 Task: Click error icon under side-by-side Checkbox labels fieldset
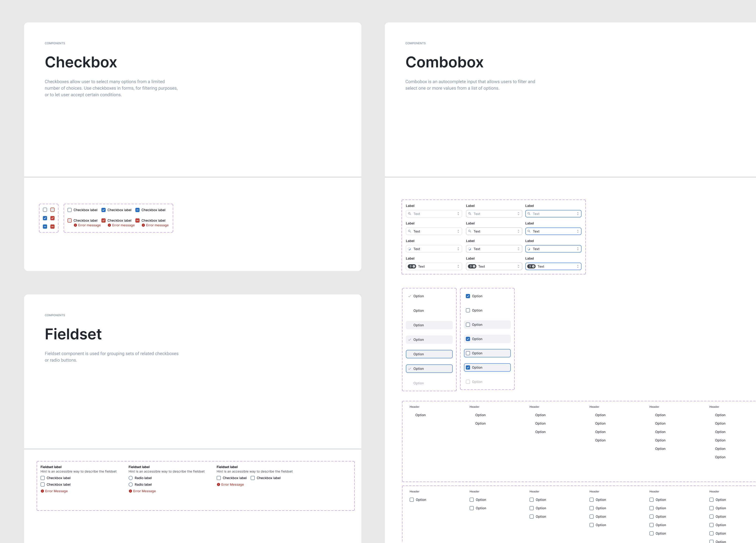[x=218, y=484]
